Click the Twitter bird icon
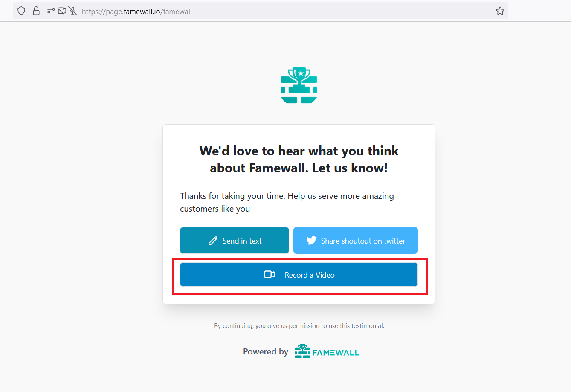 (311, 241)
